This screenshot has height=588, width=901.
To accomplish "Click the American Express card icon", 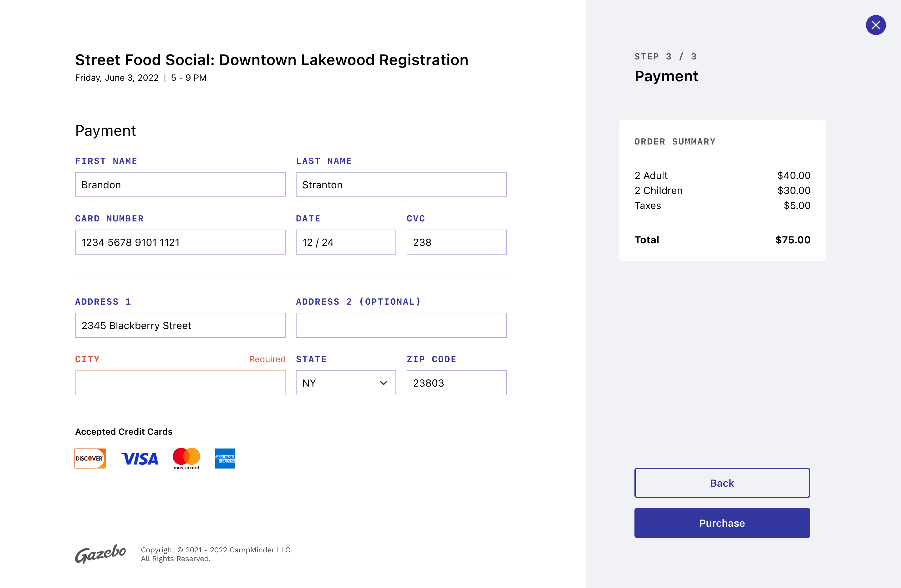I will [225, 458].
